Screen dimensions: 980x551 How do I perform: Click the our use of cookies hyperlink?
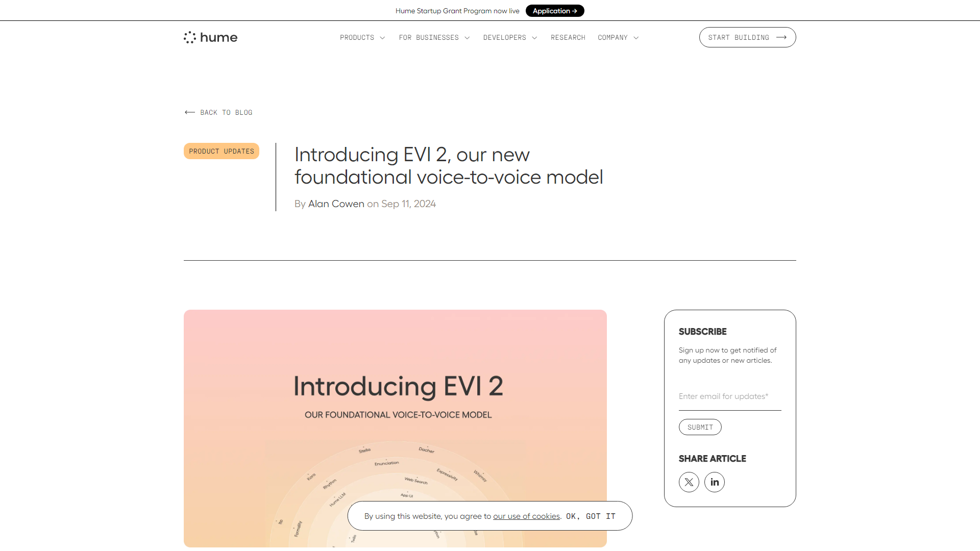click(526, 516)
